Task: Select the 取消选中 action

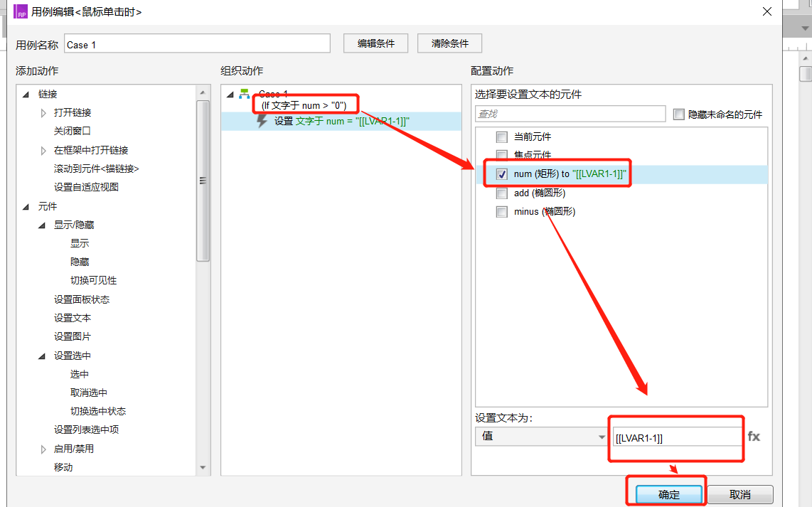Action: click(x=89, y=393)
